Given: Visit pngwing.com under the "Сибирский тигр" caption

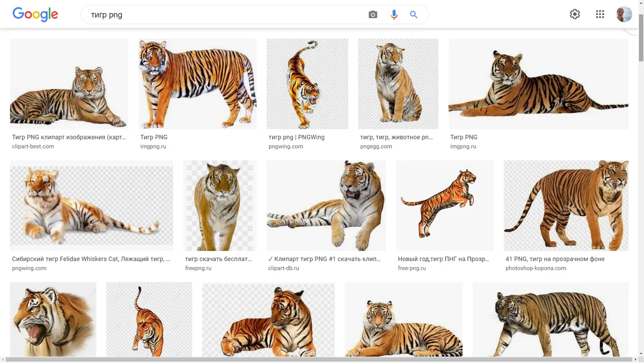Looking at the screenshot, I should point(29,268).
